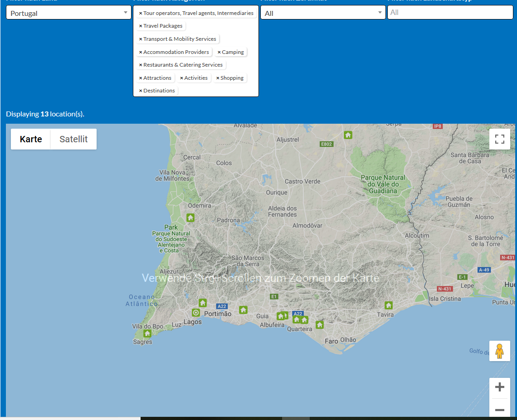517x420 pixels.
Task: Click the green house marker near Sagres
Action: pos(147,333)
